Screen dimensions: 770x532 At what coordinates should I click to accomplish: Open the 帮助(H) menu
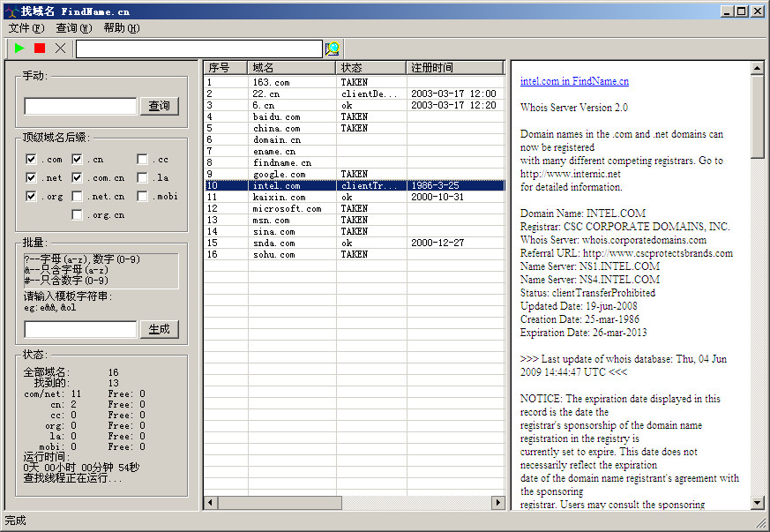click(122, 28)
